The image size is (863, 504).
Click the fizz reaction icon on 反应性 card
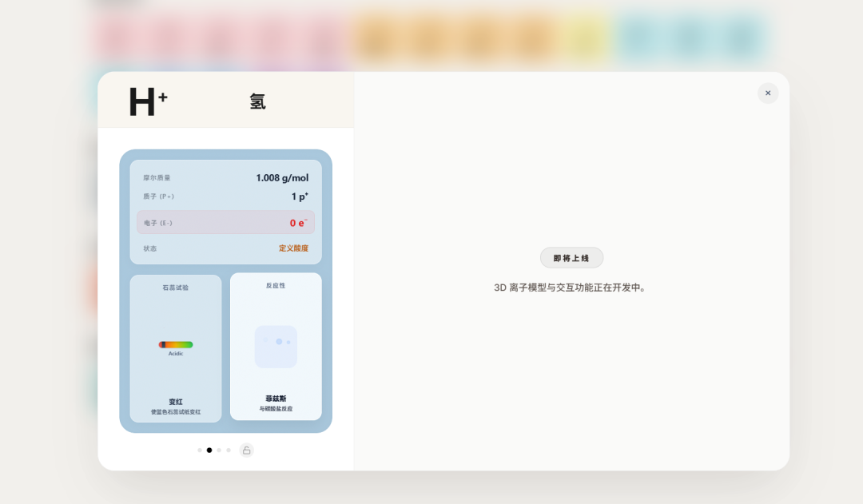click(x=276, y=345)
